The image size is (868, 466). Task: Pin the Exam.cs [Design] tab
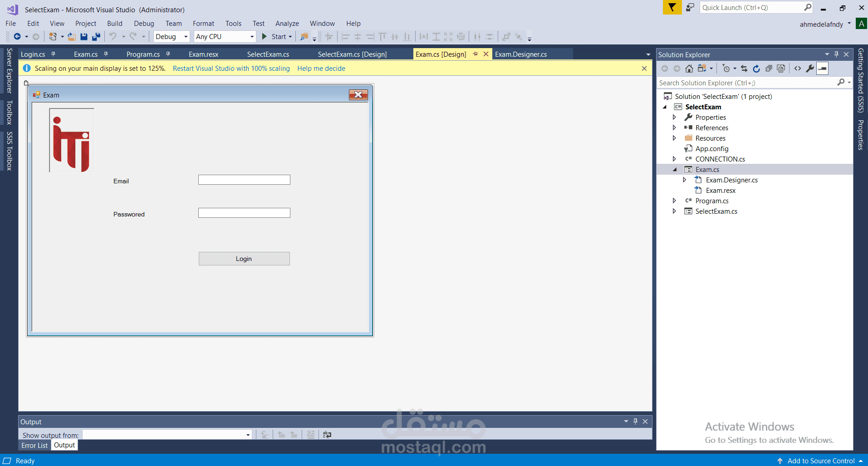[476, 54]
